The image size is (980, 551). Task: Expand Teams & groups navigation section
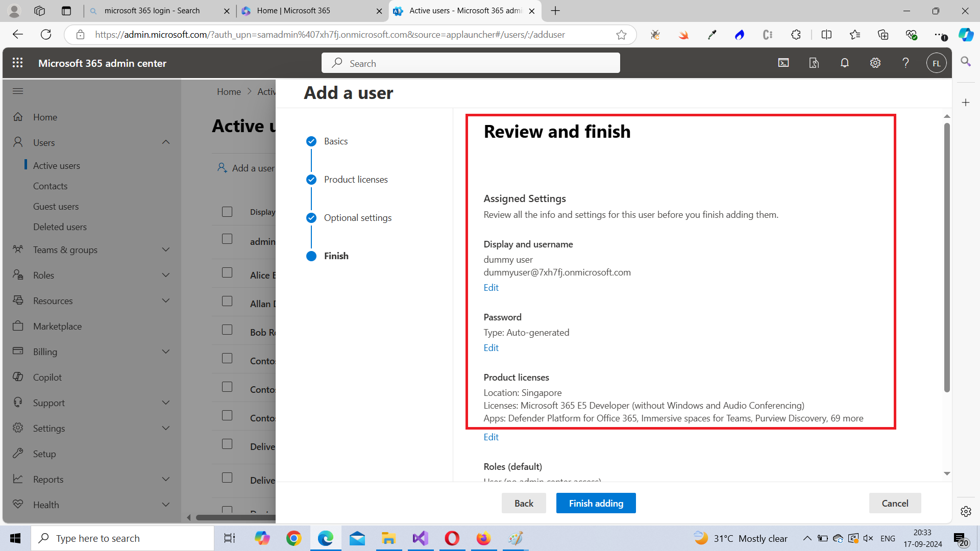166,249
